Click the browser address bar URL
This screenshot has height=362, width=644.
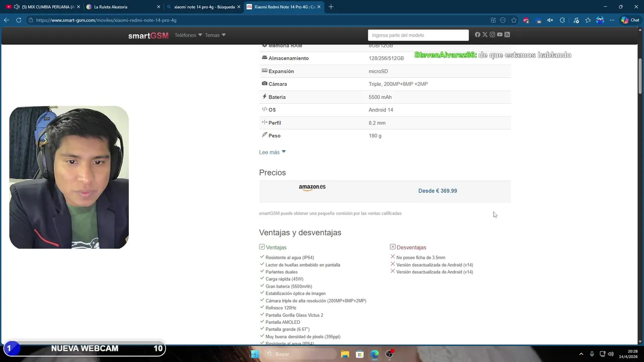(x=106, y=20)
